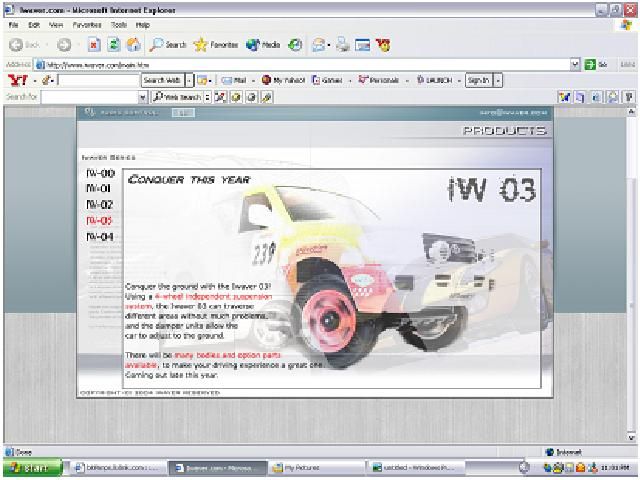640x480 pixels.
Task: Click My Yahoo! toolbar button
Action: click(284, 80)
